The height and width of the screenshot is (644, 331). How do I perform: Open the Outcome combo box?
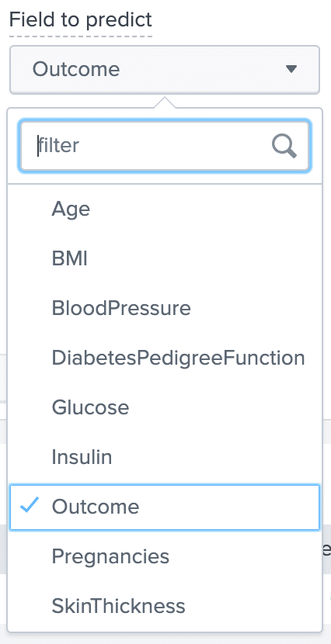[165, 69]
